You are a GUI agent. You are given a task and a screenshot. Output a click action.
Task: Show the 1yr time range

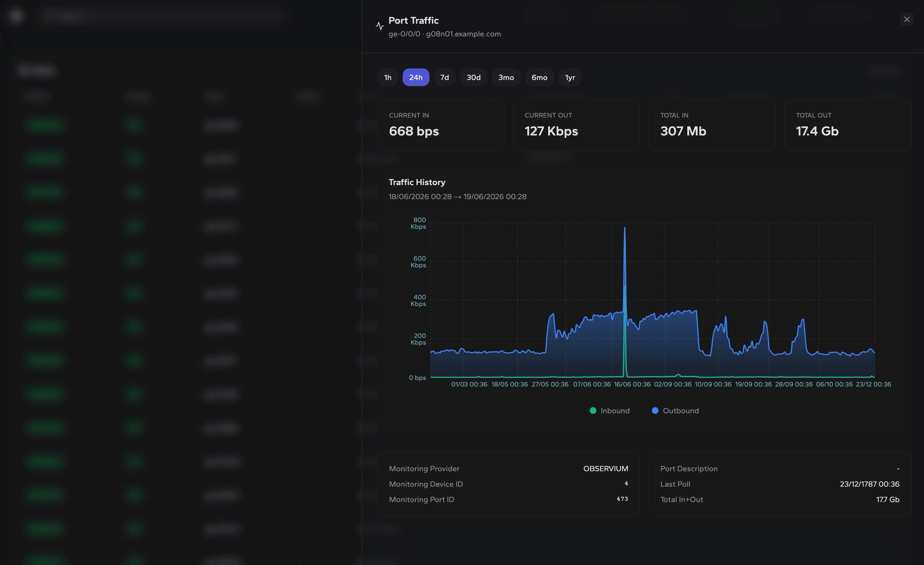coord(570,77)
